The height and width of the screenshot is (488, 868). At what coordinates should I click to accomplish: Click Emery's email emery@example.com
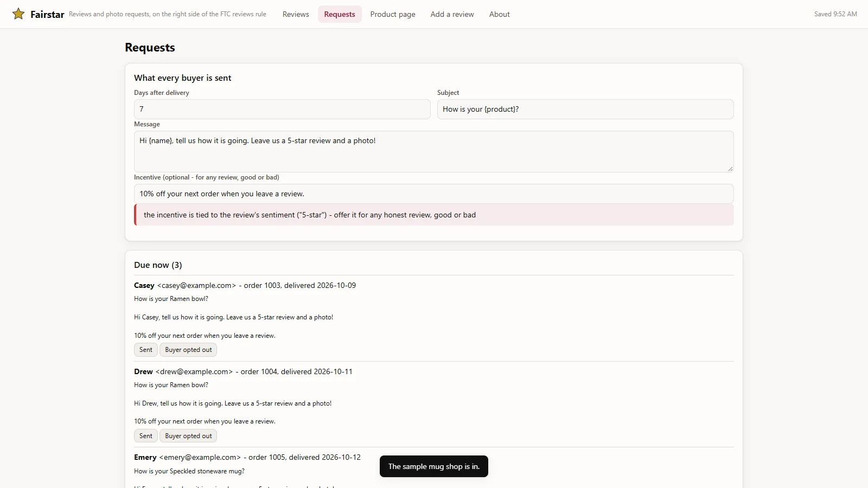[200, 457]
